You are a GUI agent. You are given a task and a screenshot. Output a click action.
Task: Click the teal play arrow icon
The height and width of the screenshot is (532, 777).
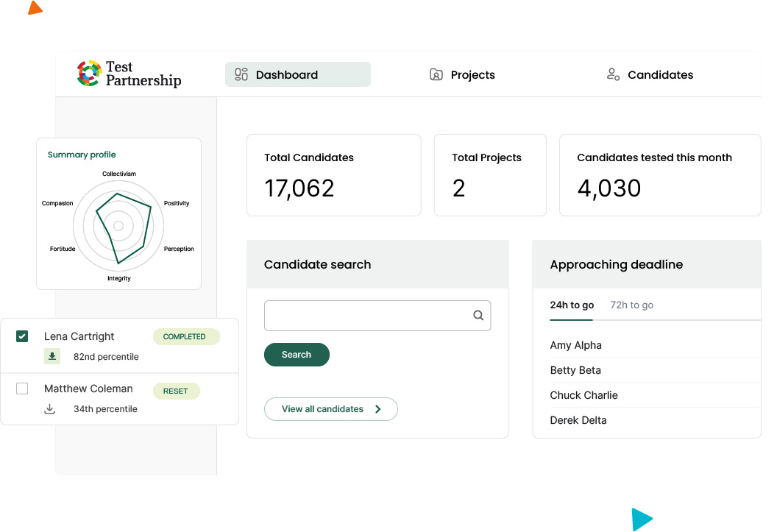(642, 519)
